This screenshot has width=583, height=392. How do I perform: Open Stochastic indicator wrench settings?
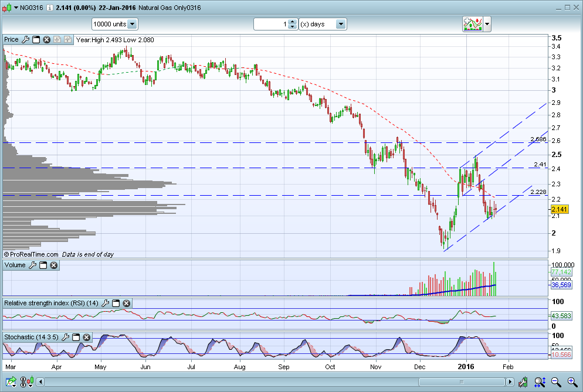pos(65,338)
